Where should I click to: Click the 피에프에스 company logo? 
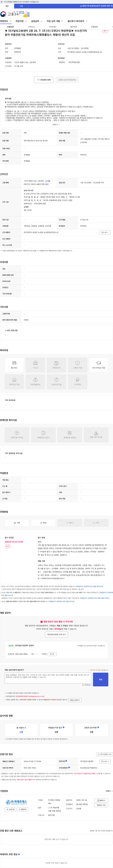[x=16, y=802]
